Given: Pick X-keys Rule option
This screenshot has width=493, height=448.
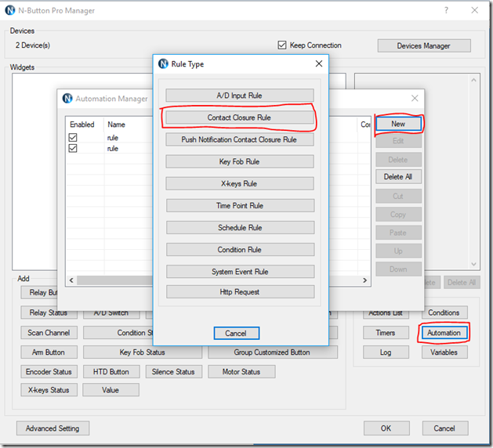Looking at the screenshot, I should point(240,183).
